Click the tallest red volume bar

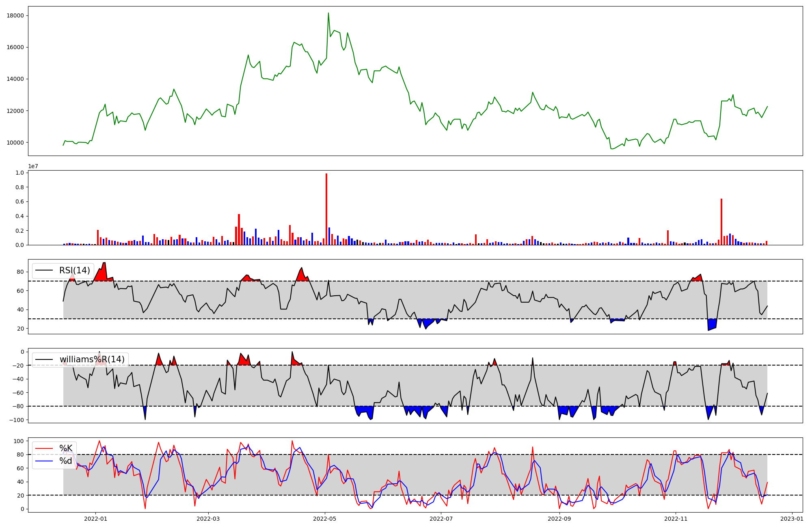point(326,209)
